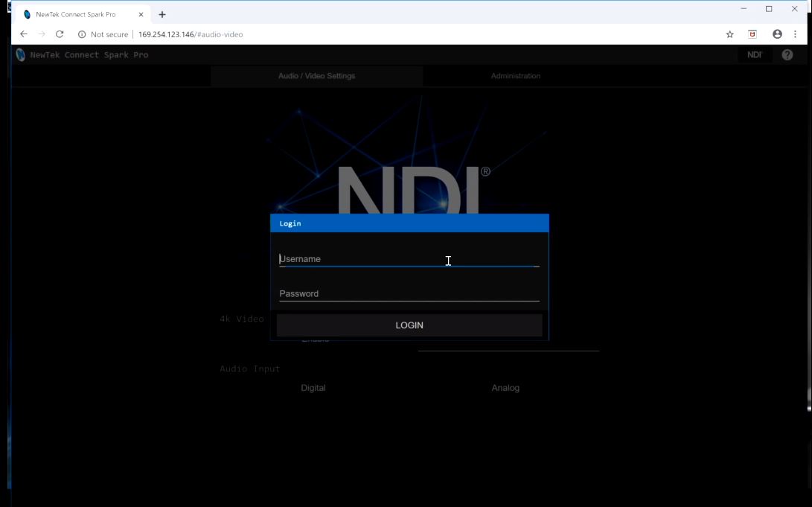Reload the page with the refresh icon

coord(60,34)
